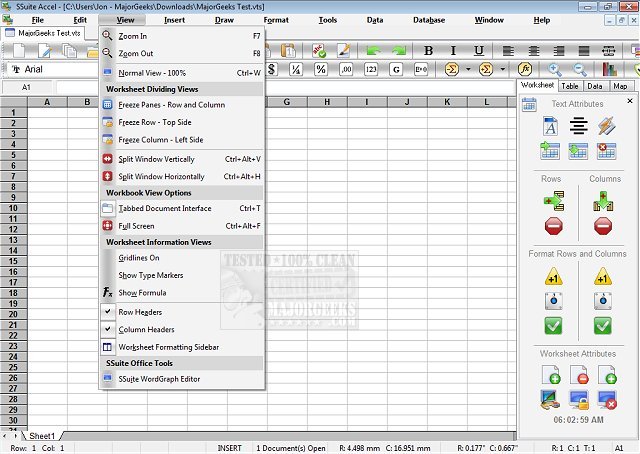Select the Sheet1 worksheet tab
Screen dimensions: 640x454
click(42, 436)
